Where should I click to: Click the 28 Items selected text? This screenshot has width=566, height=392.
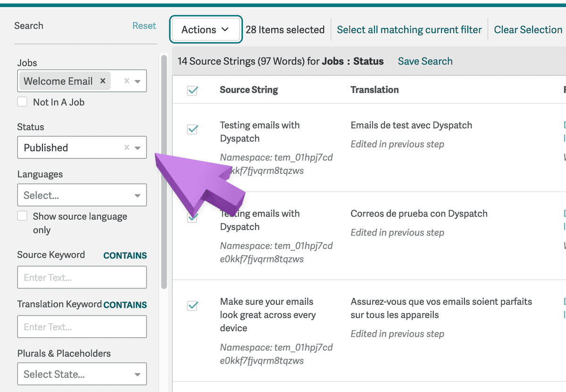coord(285,30)
